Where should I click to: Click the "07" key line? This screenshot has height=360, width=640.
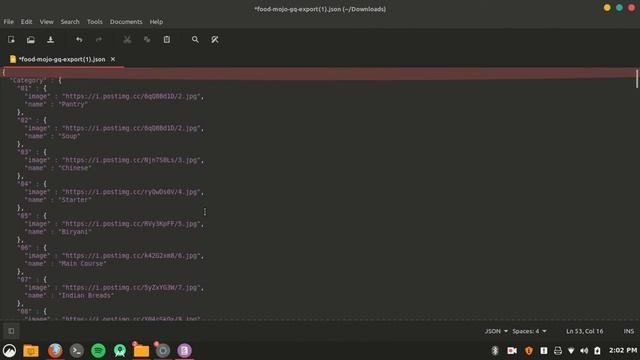coord(32,279)
